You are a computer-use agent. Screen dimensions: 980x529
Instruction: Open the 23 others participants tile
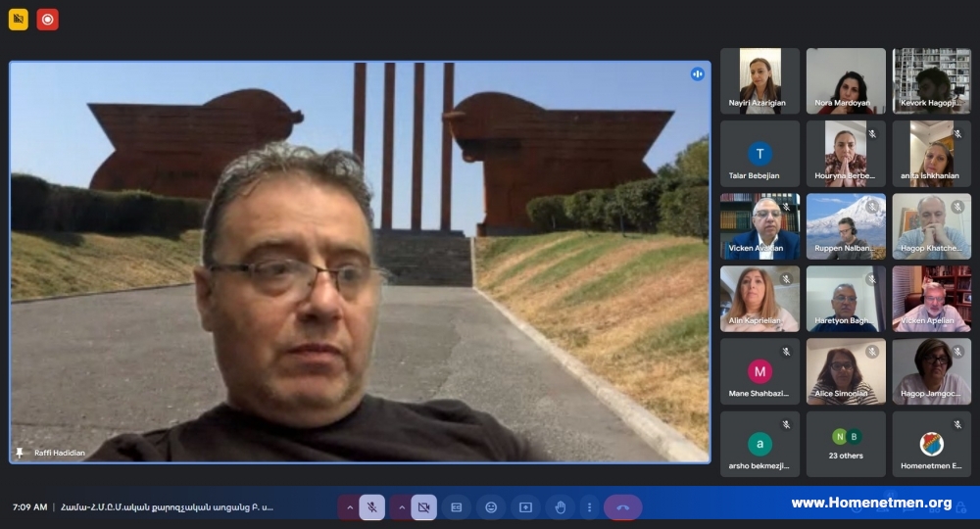[846, 444]
